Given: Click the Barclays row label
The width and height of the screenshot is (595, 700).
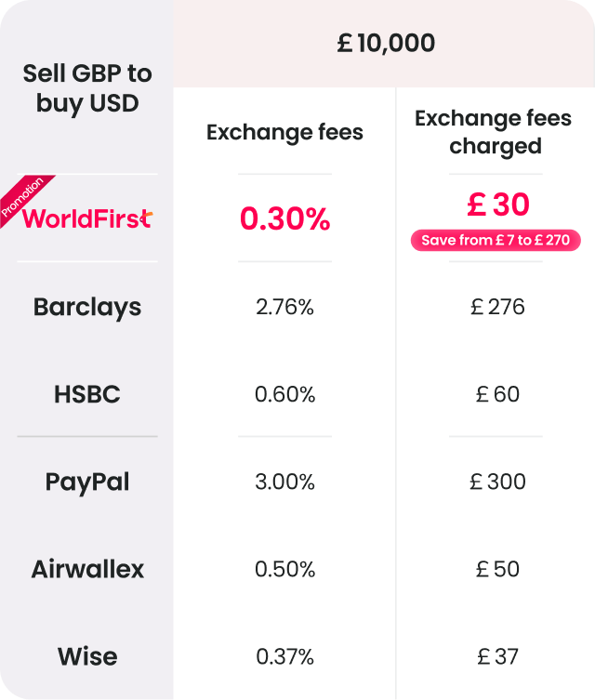Looking at the screenshot, I should click(87, 307).
